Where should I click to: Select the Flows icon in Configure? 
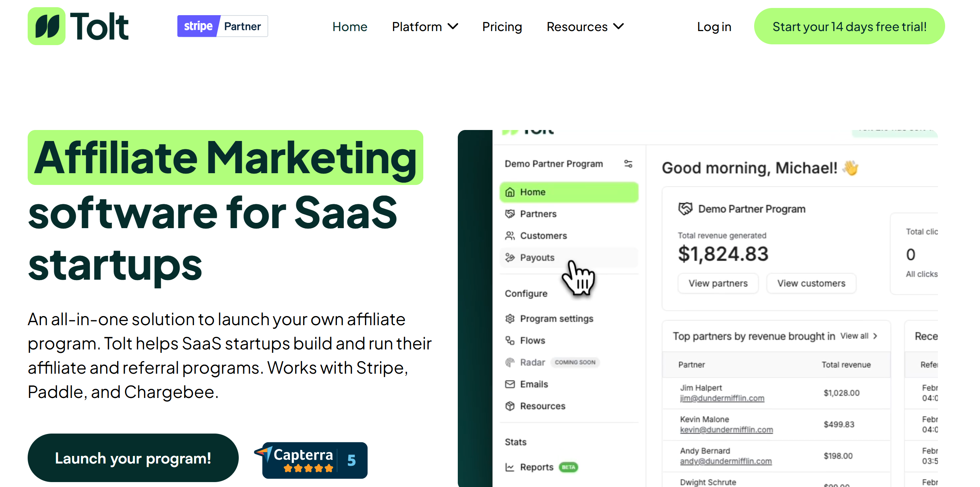510,340
